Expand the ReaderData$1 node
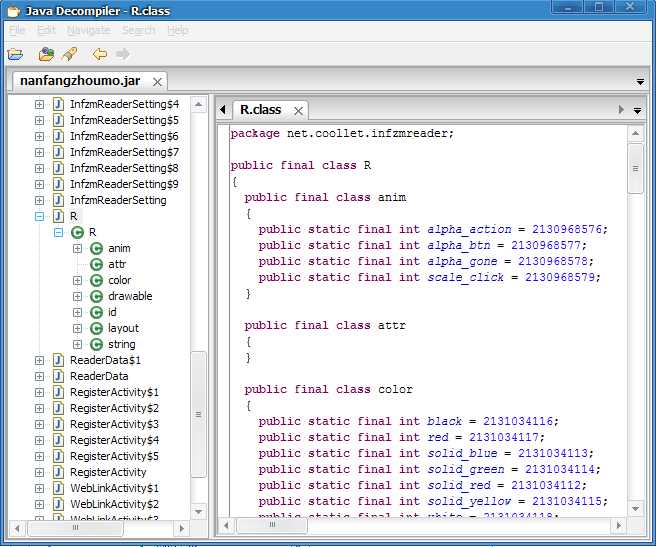This screenshot has height=547, width=656. pos(39,360)
